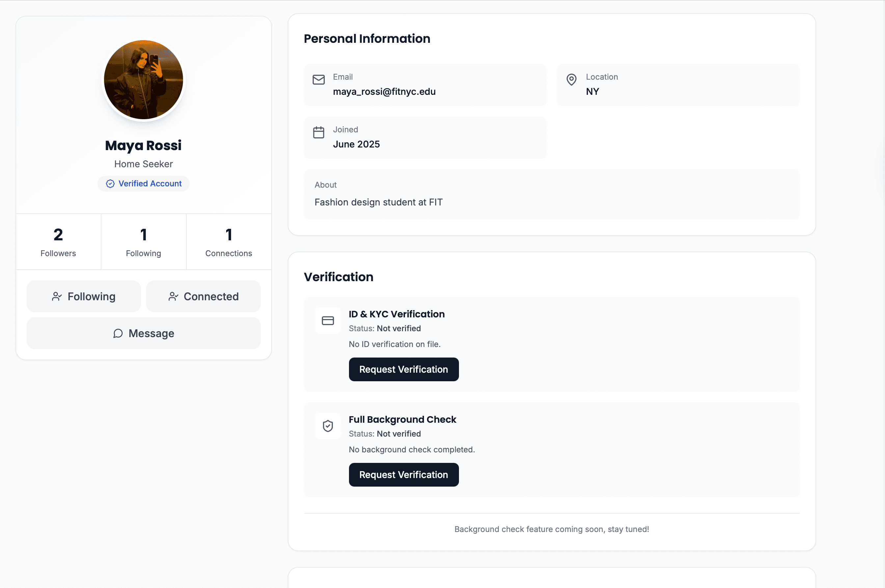The height and width of the screenshot is (588, 885).
Task: Click the email envelope icon
Action: coord(318,79)
